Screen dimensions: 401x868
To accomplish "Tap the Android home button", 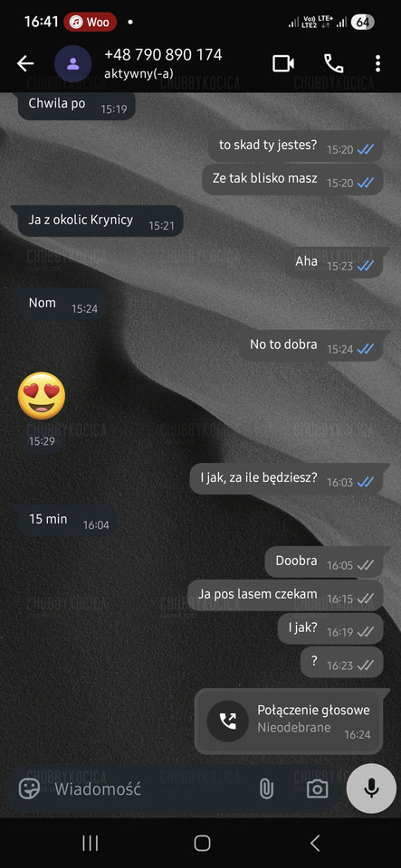I will [202, 843].
